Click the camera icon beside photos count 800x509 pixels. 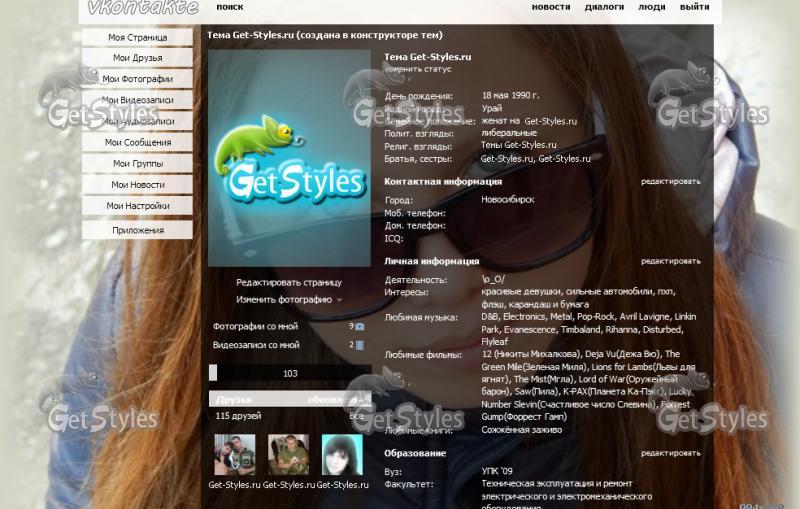[x=360, y=326]
